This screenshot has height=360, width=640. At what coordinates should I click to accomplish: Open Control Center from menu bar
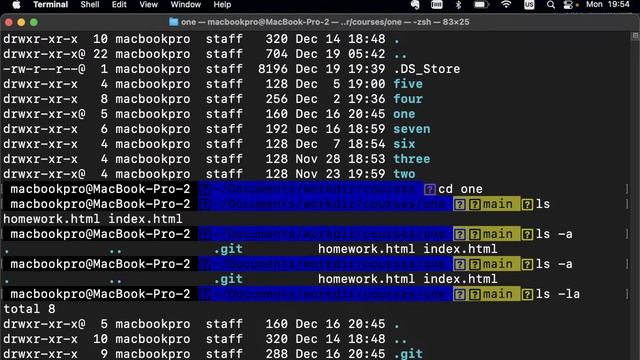coord(568,4)
